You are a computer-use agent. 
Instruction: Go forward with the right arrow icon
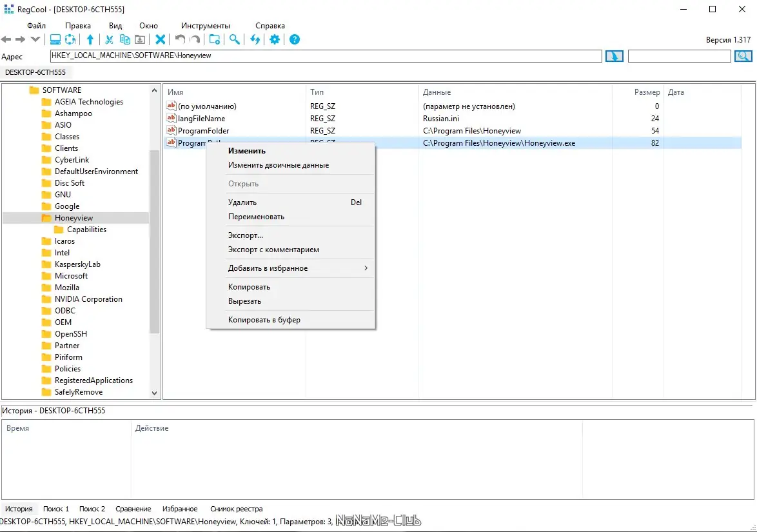pyautogui.click(x=20, y=39)
